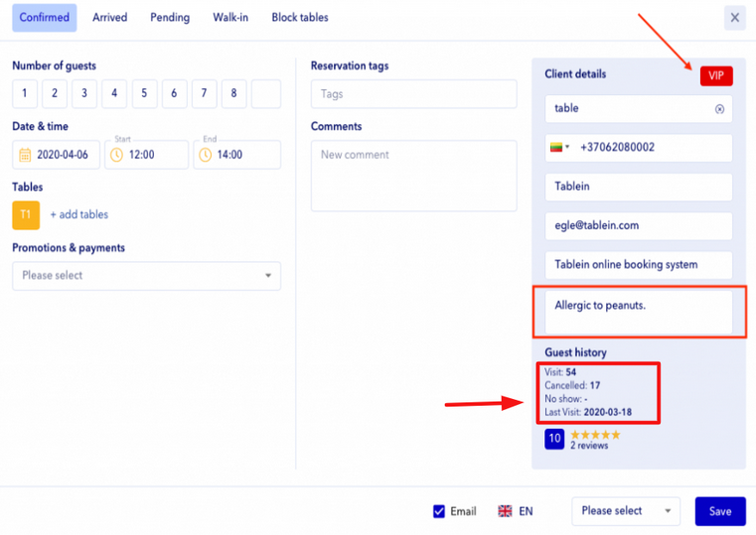
Task: Click the orange T1 table badge
Action: (x=26, y=214)
